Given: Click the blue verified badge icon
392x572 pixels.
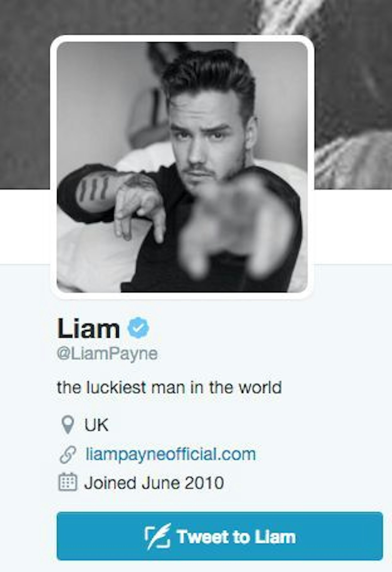Looking at the screenshot, I should coord(139,328).
